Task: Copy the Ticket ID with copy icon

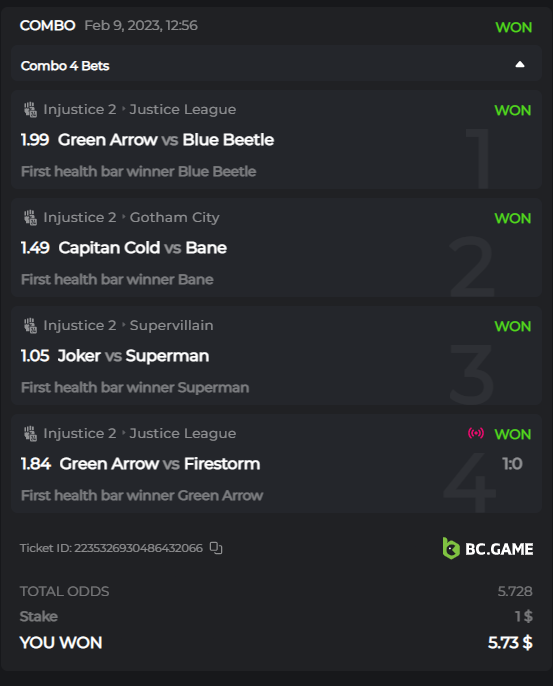Action: pyautogui.click(x=216, y=548)
